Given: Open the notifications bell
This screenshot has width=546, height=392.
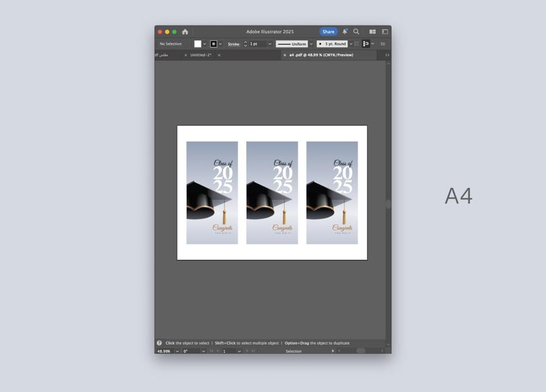Looking at the screenshot, I should point(345,32).
